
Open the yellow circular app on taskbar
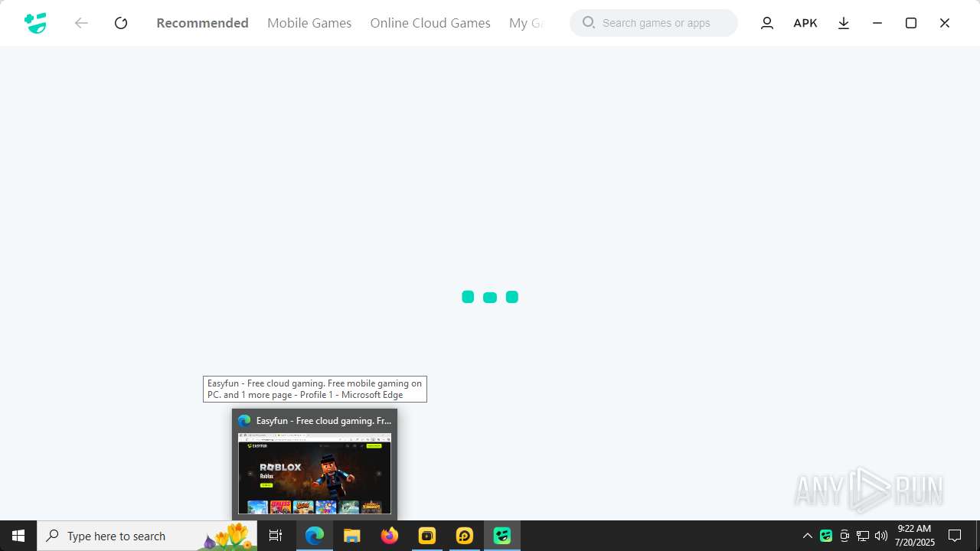click(x=465, y=536)
